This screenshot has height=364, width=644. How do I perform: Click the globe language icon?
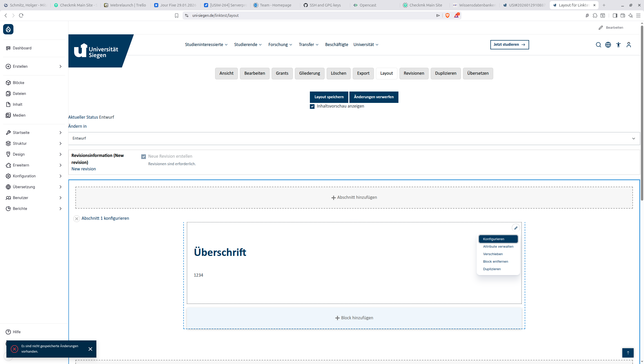click(608, 45)
